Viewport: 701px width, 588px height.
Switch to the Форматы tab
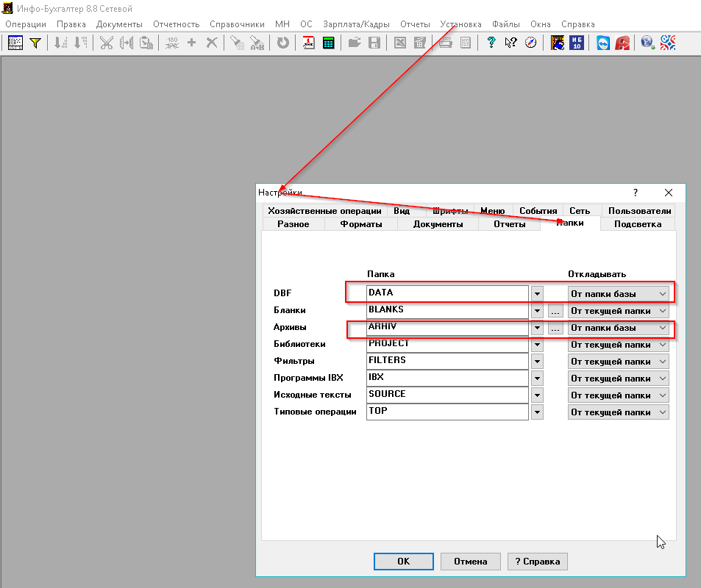pyautogui.click(x=361, y=224)
